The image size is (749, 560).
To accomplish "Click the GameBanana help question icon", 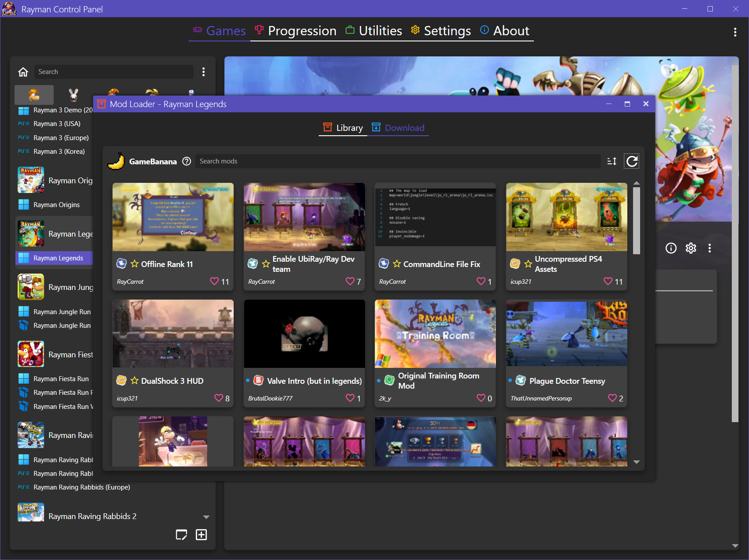I will 187,161.
